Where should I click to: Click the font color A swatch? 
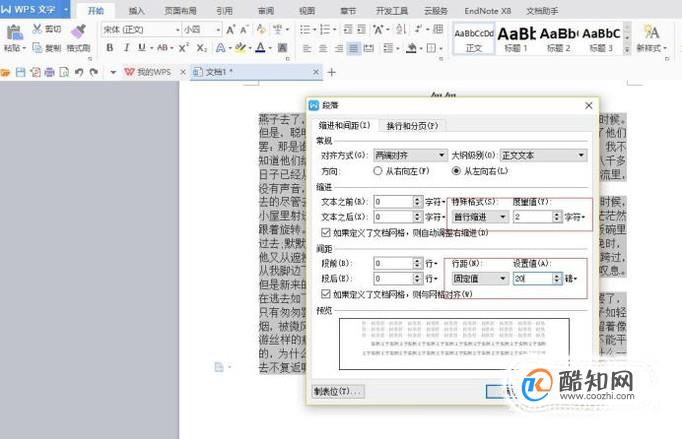coord(260,47)
